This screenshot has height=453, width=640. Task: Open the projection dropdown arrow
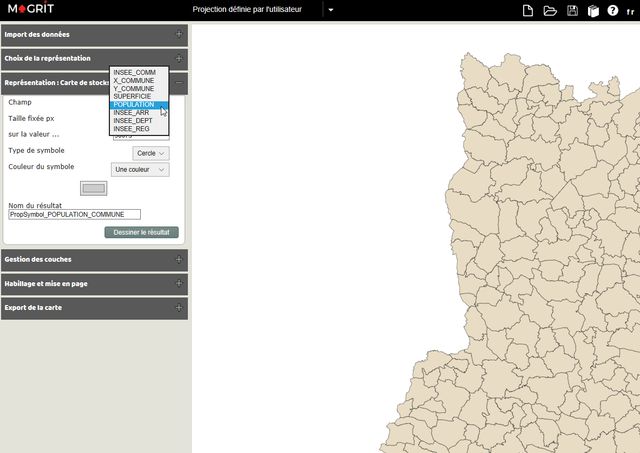331,10
